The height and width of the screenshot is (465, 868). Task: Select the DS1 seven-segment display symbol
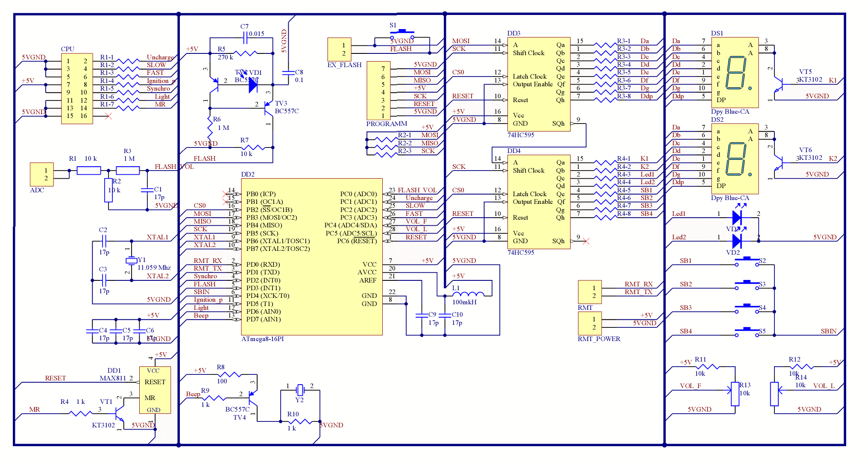(734, 73)
